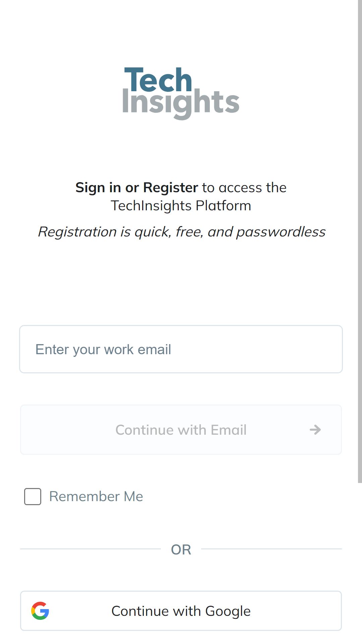Click the OR divider text

(x=181, y=549)
